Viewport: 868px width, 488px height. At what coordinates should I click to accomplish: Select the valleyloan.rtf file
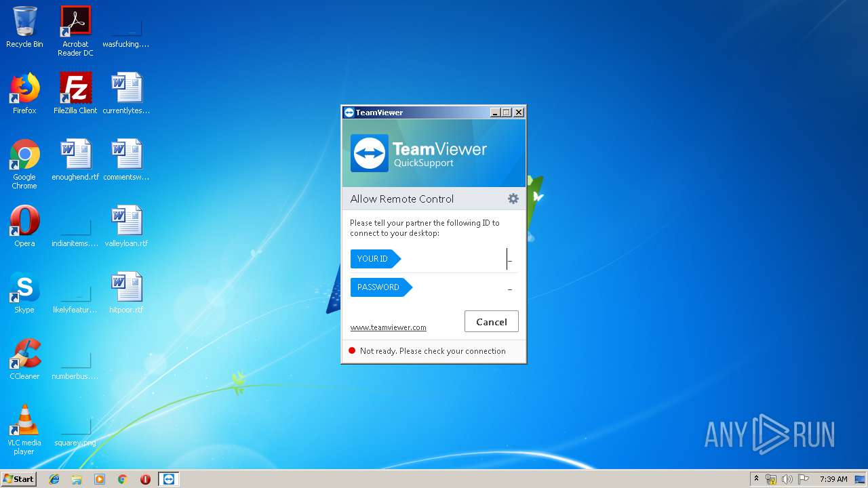126,226
